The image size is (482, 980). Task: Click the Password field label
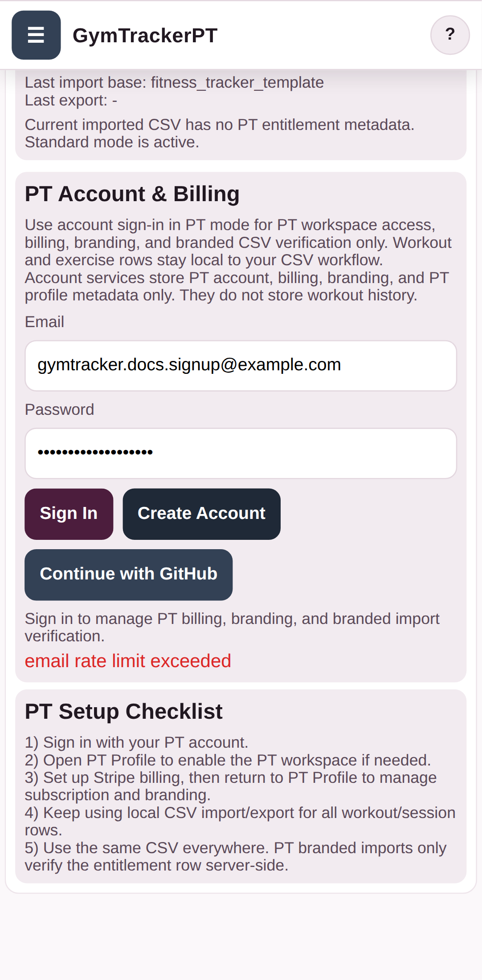click(59, 409)
